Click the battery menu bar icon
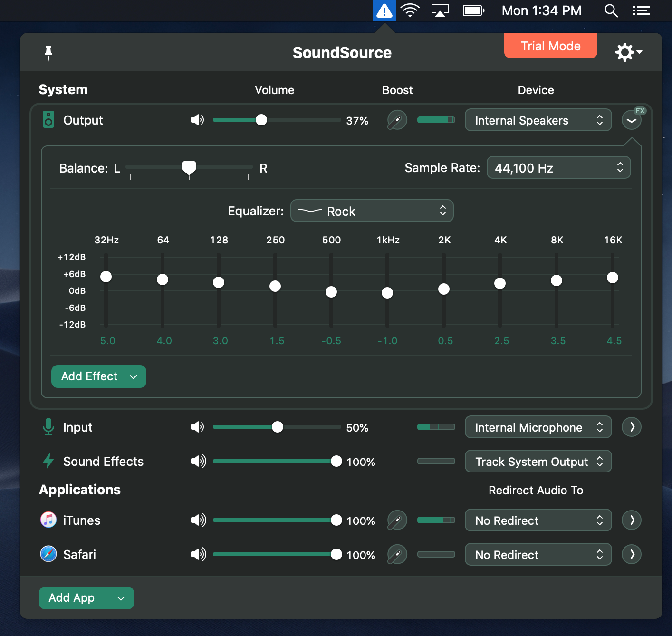Screen dimensions: 672x636 tap(474, 10)
